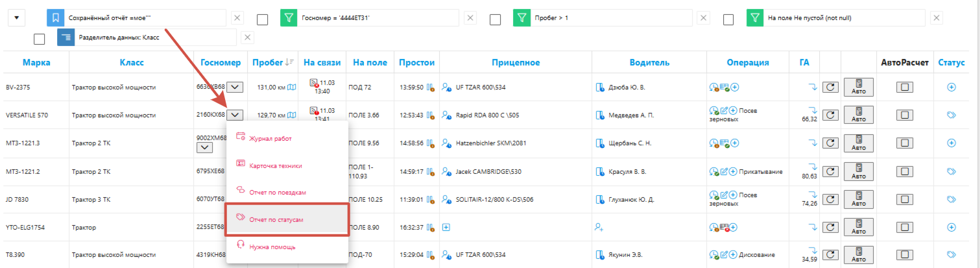Select 'Журнал работ' from the context menu
The width and height of the screenshot is (980, 268).
coord(270,138)
